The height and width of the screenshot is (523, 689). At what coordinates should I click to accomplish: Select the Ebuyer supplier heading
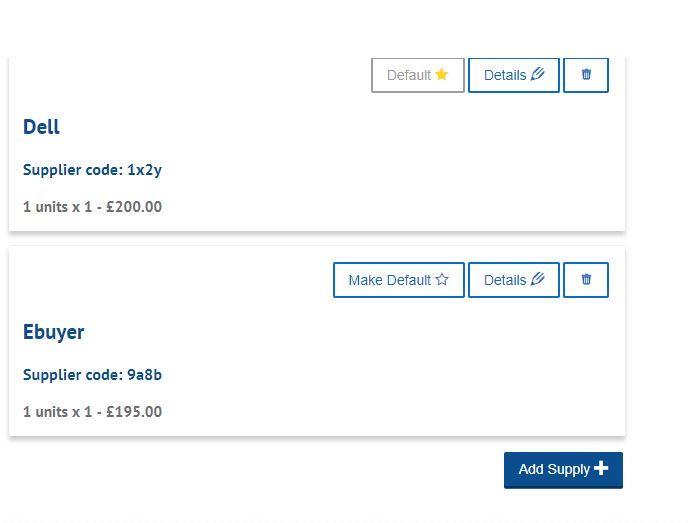53,332
